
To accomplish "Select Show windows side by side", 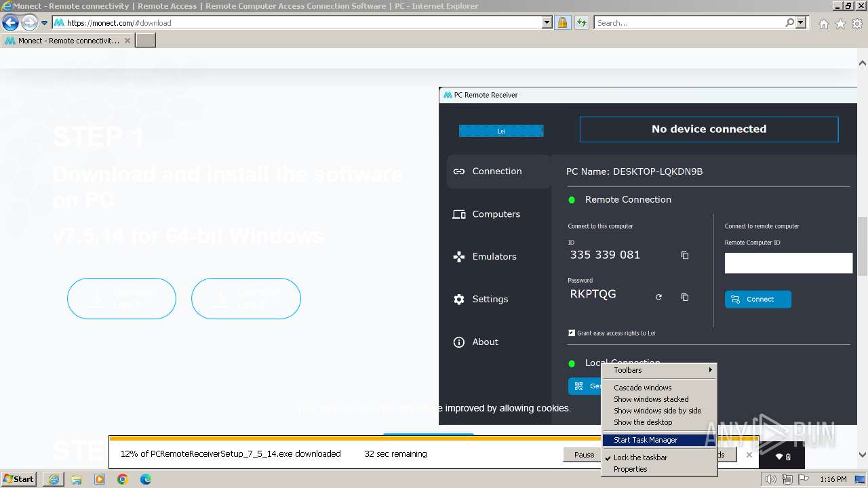I will tap(659, 411).
